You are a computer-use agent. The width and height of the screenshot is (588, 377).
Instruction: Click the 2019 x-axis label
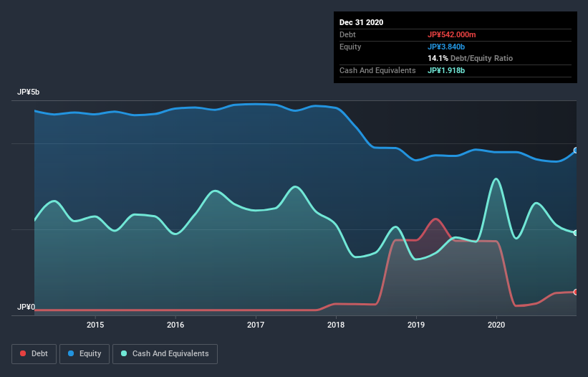tap(416, 325)
